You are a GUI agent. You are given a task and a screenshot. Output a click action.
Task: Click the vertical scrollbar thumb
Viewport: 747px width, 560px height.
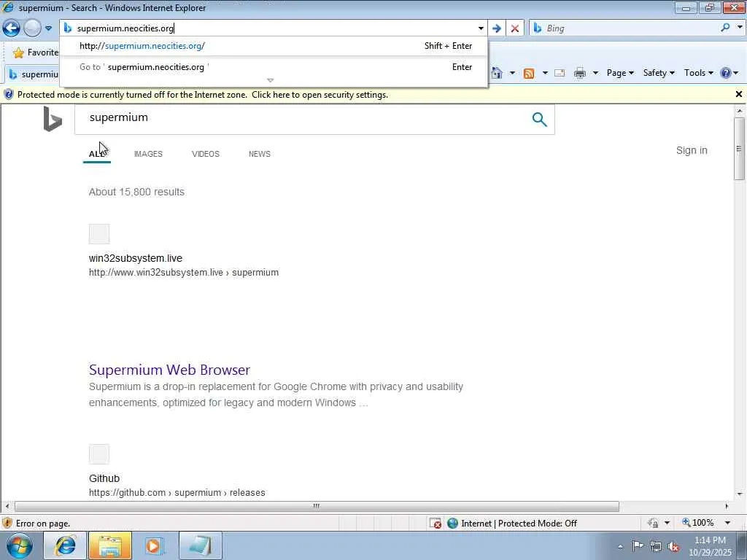[x=739, y=149]
